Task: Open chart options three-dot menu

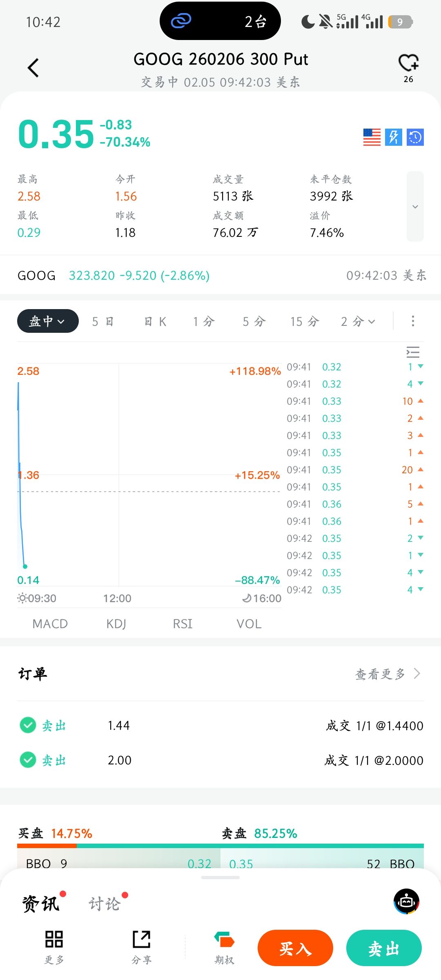Action: 413,321
